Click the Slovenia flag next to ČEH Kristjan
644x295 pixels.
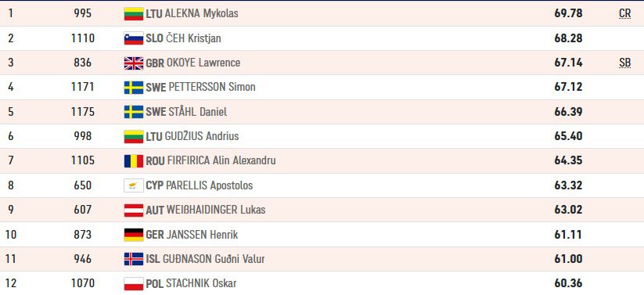pos(134,38)
